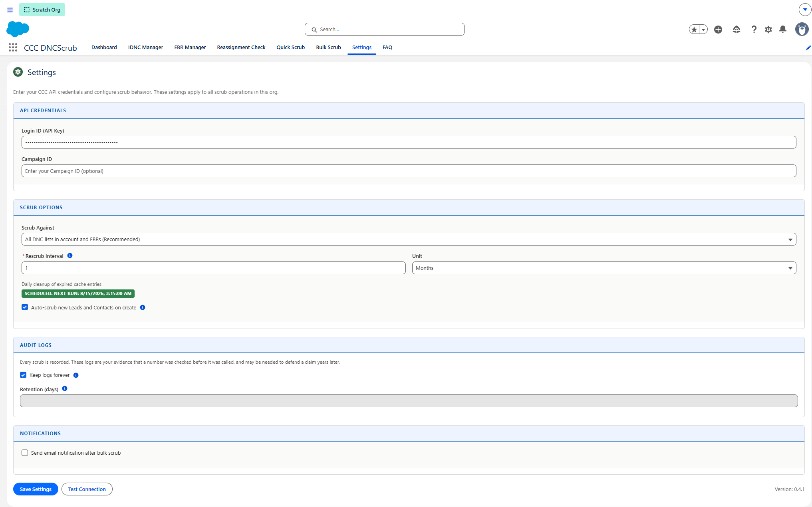Enable Send email notification after bulk scrub
The width and height of the screenshot is (812, 507).
(25, 453)
